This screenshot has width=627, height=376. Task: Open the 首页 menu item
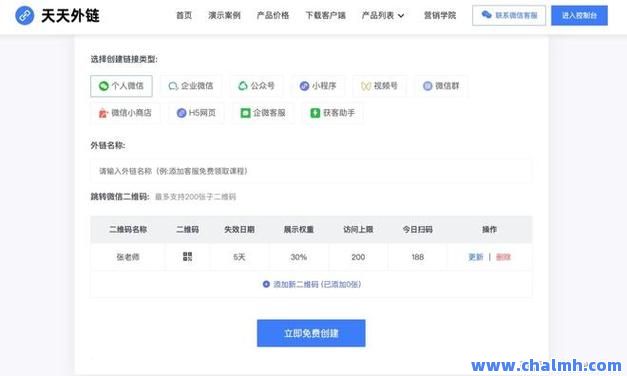point(184,16)
